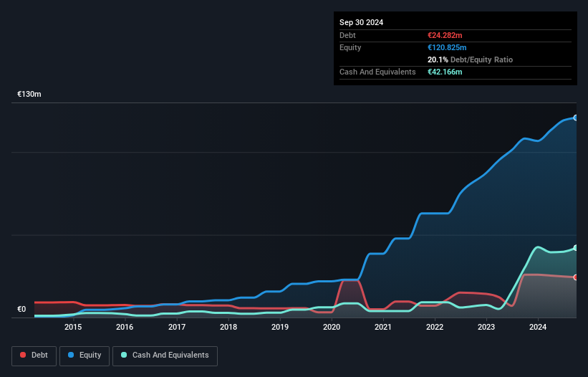Select the 2020 x-axis label
The width and height of the screenshot is (588, 377).
[332, 327]
